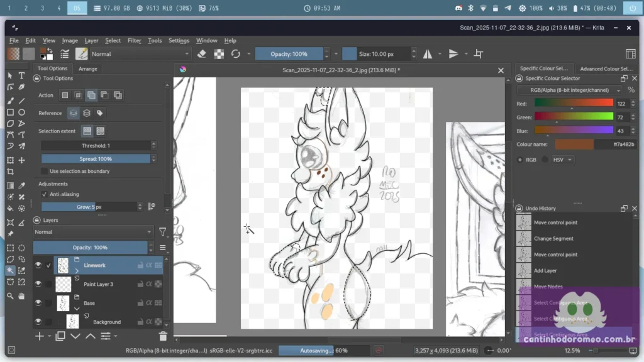Open the layer blending mode Normal dropdown
This screenshot has height=362, width=644.
93,232
